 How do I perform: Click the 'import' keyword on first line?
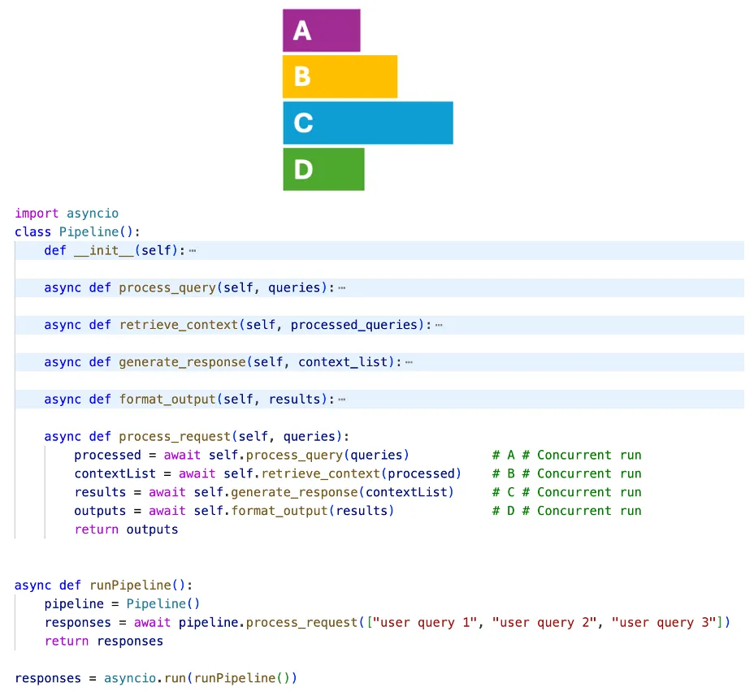(37, 213)
